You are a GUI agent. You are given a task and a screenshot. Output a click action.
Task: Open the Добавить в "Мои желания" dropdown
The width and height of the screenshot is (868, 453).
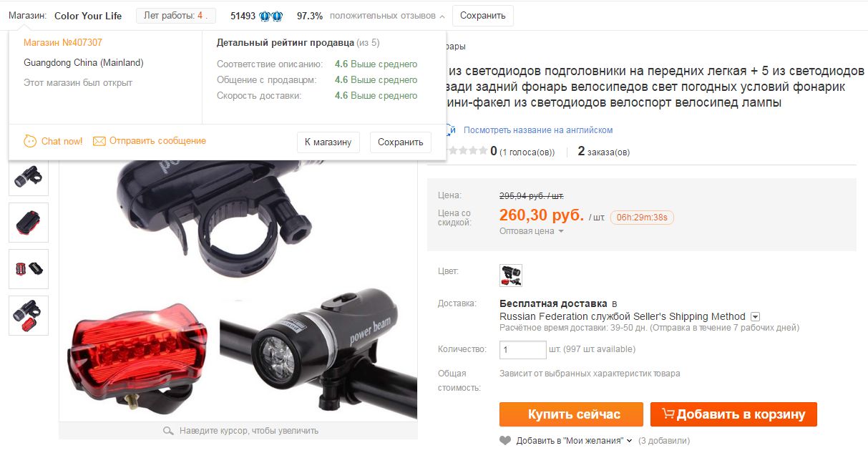tap(574, 441)
